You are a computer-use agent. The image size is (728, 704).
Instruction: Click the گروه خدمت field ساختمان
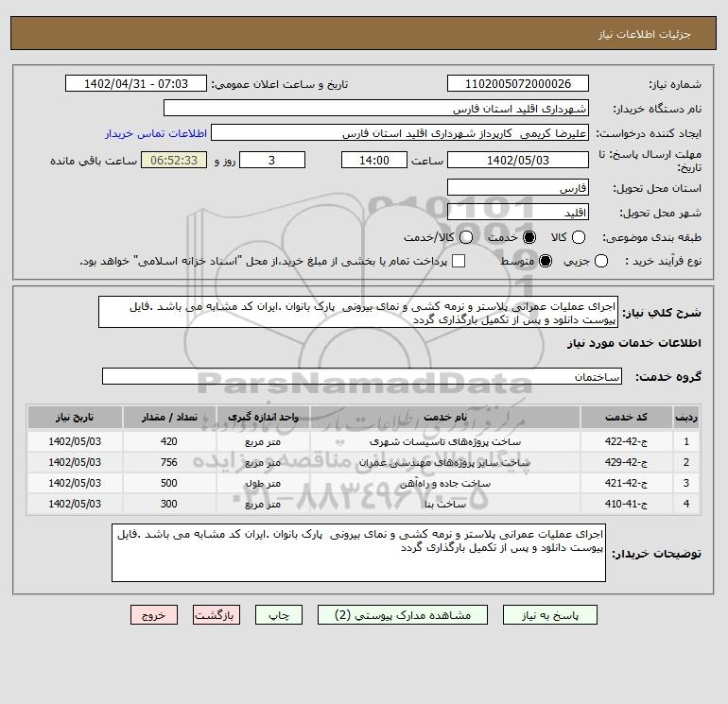362,376
